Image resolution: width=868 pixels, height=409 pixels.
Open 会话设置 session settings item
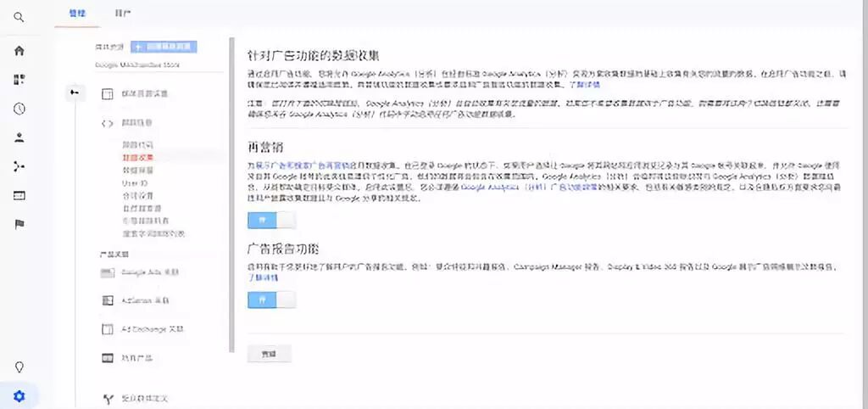[136, 196]
